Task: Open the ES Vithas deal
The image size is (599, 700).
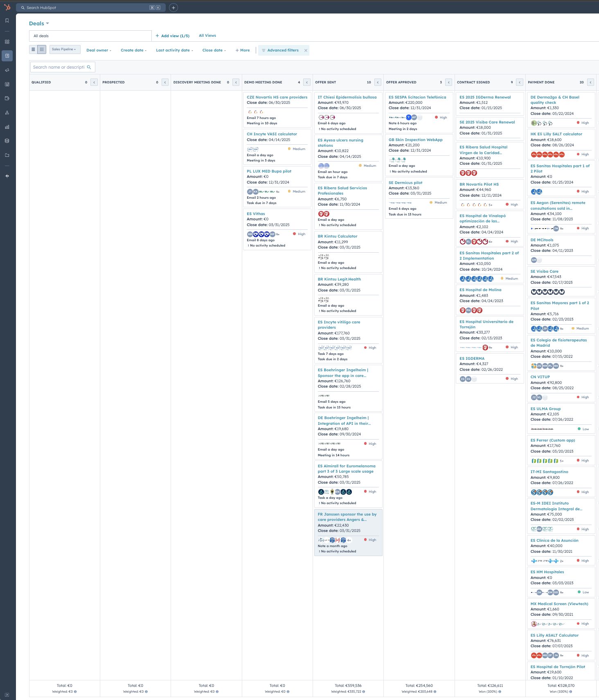Action: [x=256, y=214]
